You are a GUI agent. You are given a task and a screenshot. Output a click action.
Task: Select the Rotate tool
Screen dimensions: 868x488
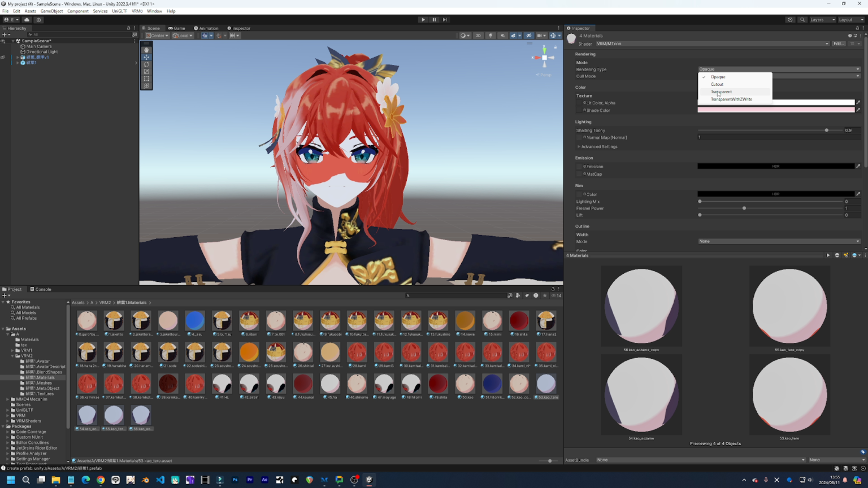coord(146,64)
